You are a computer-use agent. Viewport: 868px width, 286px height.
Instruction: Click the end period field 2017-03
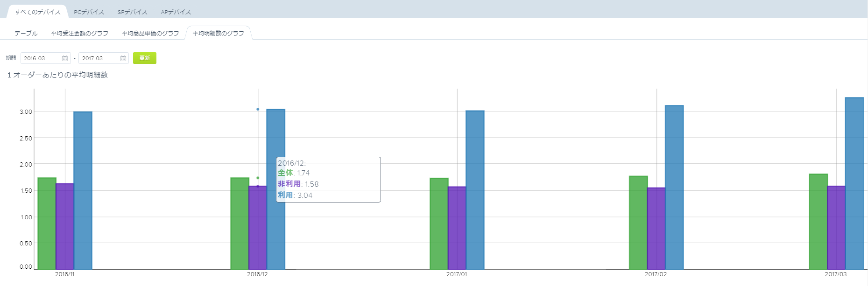point(104,58)
